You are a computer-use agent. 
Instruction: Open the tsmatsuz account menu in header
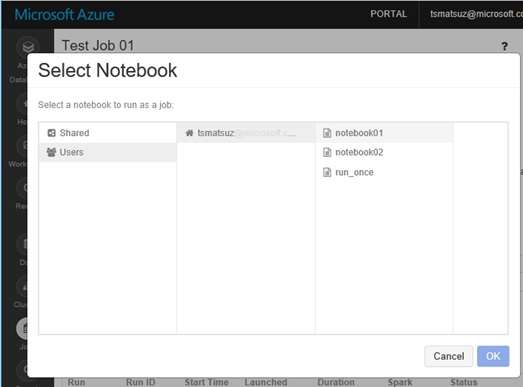point(476,14)
